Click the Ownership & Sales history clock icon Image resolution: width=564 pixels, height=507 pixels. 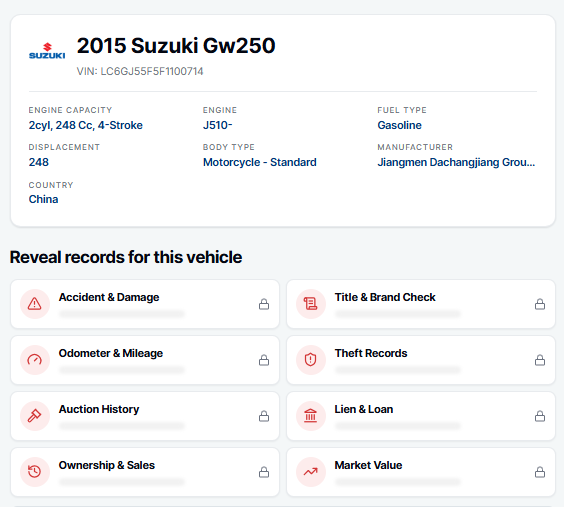(35, 471)
